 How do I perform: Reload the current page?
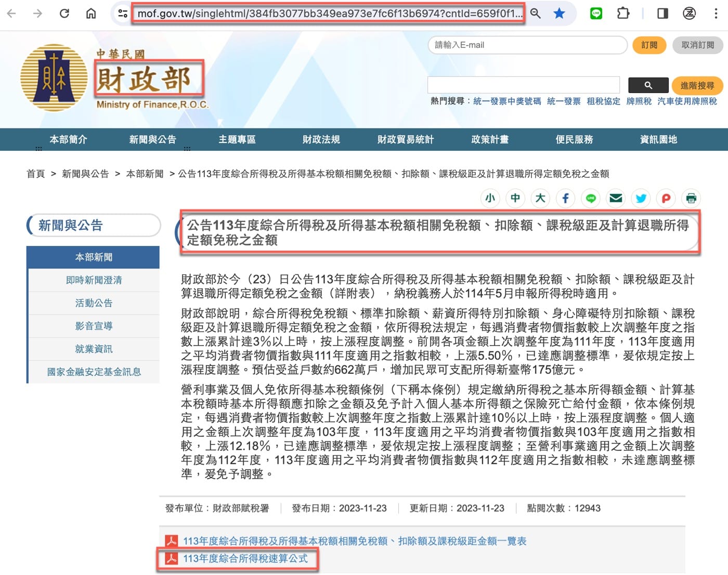pos(64,14)
